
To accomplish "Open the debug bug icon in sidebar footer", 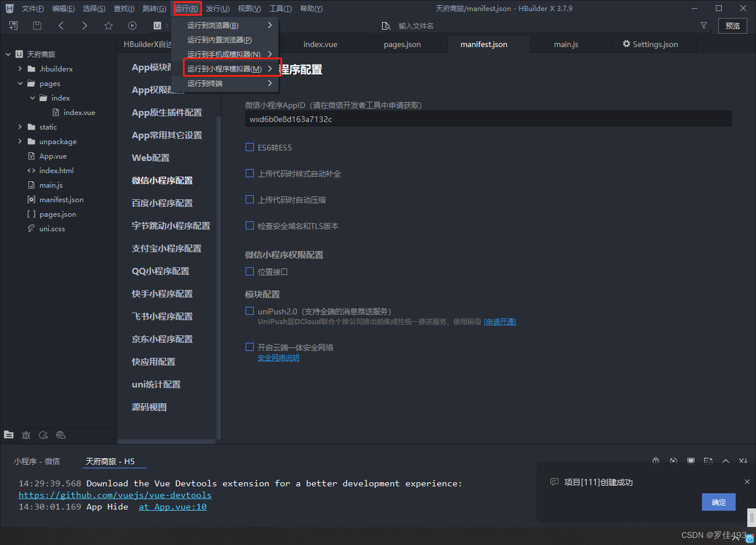I will 26,435.
